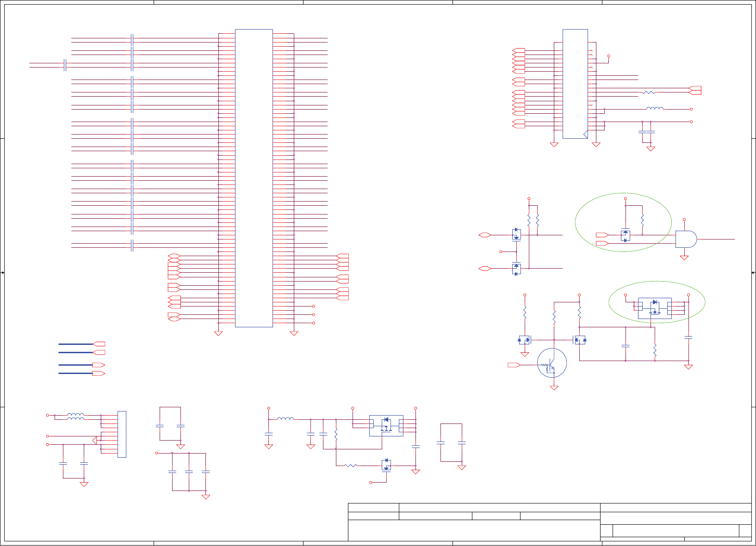
Task: Select the inductor right of the top-right IC
Action: tap(655, 109)
